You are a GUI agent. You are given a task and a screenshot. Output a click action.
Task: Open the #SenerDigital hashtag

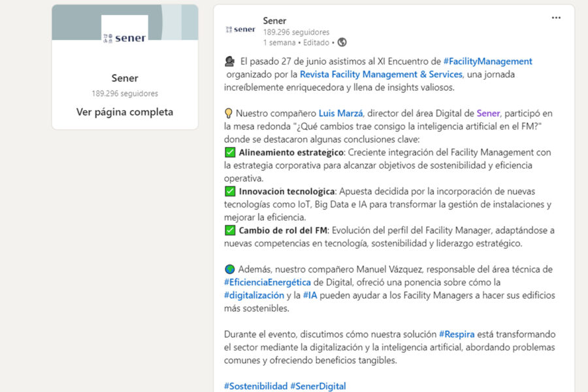[318, 386]
